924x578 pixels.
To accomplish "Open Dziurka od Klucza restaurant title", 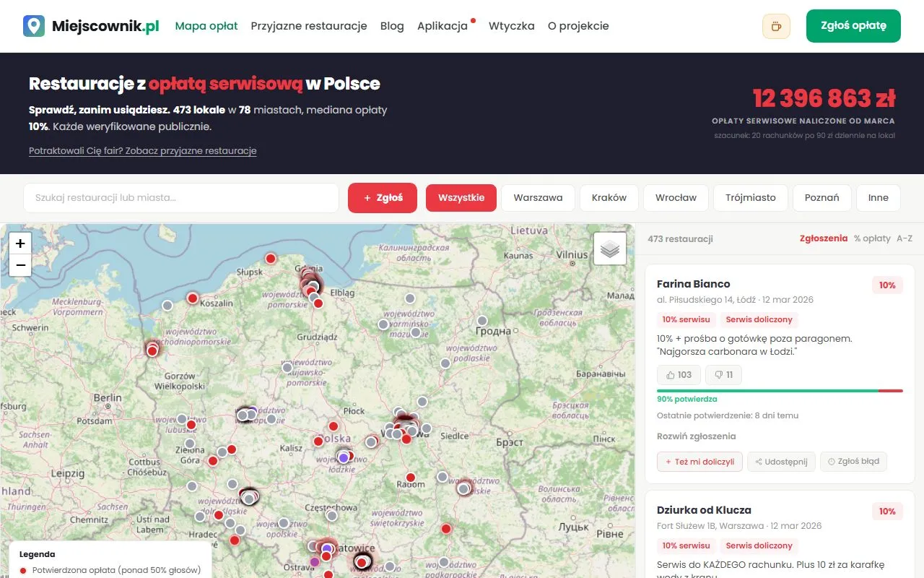I will point(704,510).
